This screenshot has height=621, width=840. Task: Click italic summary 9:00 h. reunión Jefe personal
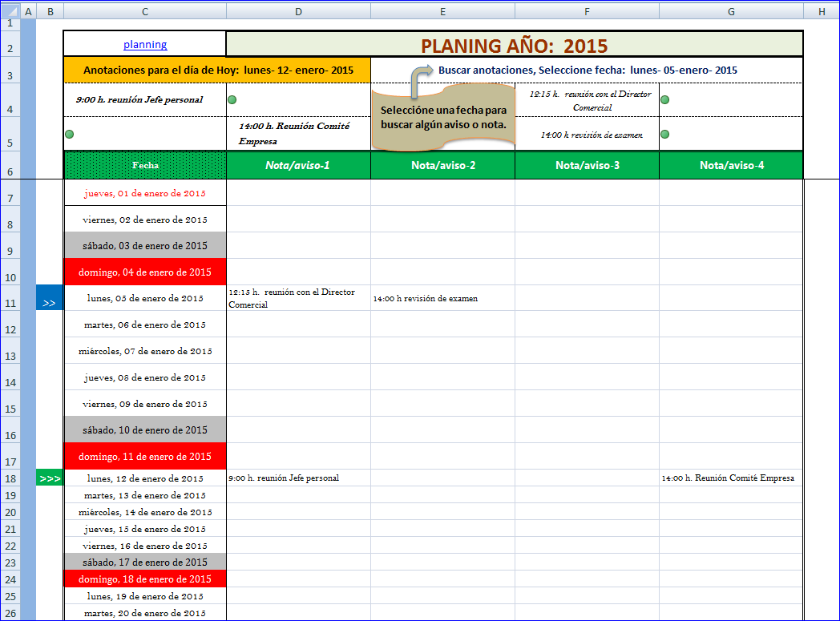(139, 99)
